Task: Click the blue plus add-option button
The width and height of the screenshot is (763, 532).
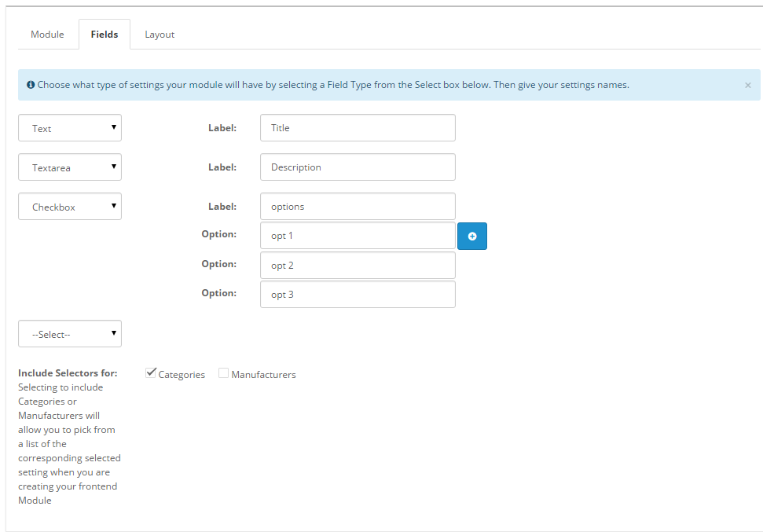Action: pyautogui.click(x=472, y=236)
